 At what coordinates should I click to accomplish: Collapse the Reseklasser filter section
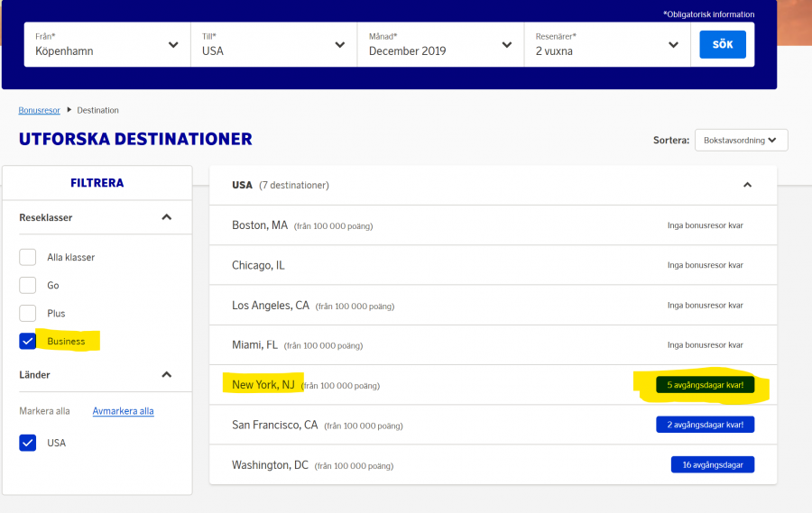166,217
